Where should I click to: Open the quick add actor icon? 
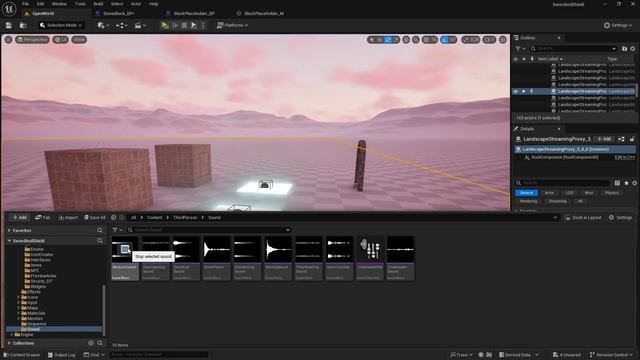(x=102, y=25)
